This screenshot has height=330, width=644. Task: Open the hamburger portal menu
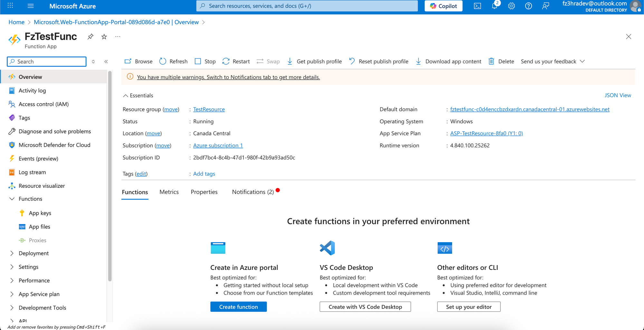pyautogui.click(x=31, y=6)
